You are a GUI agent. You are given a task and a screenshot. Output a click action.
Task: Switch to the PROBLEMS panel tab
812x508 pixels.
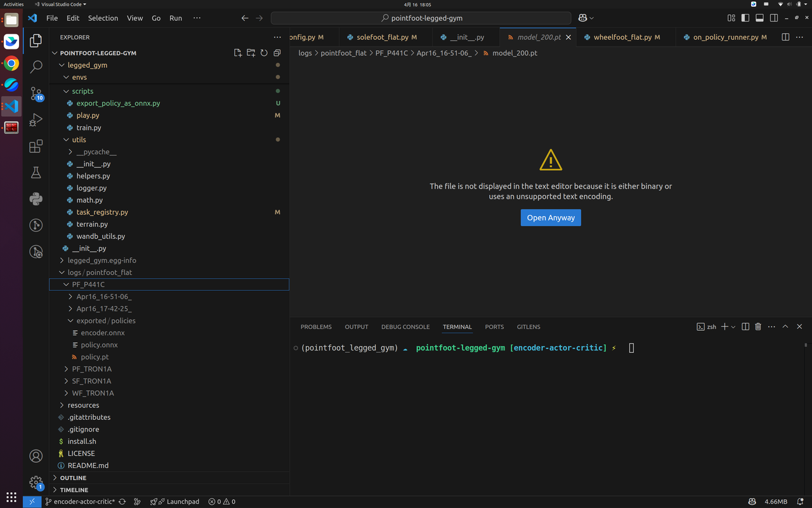pyautogui.click(x=316, y=327)
